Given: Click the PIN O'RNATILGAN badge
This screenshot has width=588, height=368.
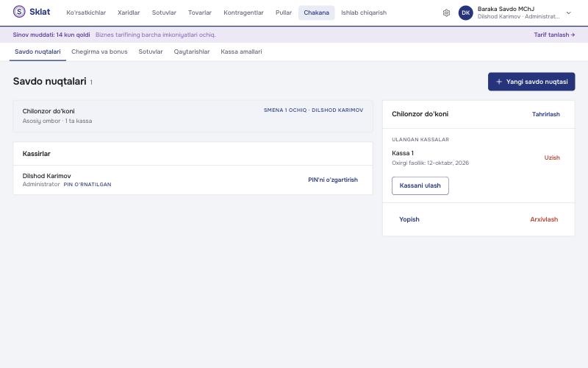Looking at the screenshot, I should pyautogui.click(x=87, y=185).
